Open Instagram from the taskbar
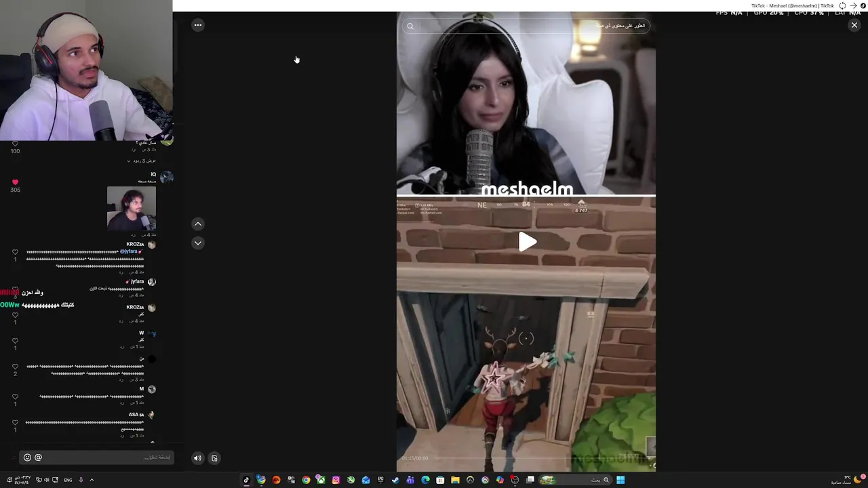 pos(336,480)
